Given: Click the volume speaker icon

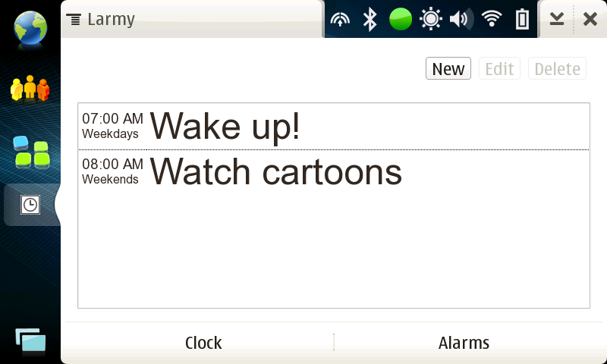Looking at the screenshot, I should tap(461, 19).
